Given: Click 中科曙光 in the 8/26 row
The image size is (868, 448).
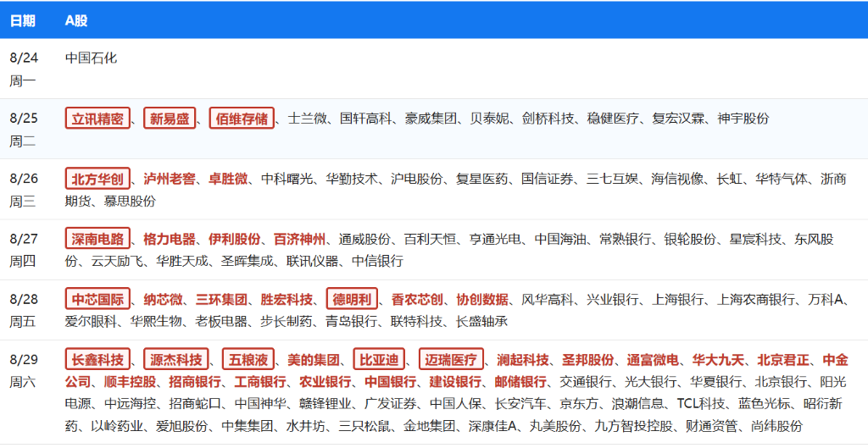Looking at the screenshot, I should click(287, 179).
